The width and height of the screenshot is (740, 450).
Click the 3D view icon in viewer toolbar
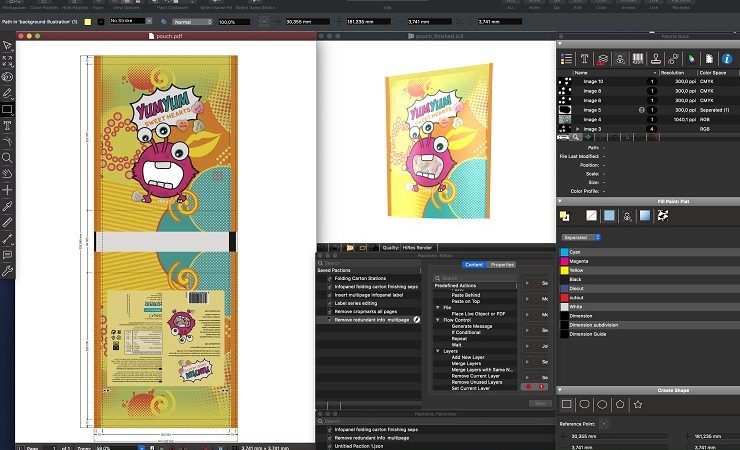pyautogui.click(x=350, y=247)
